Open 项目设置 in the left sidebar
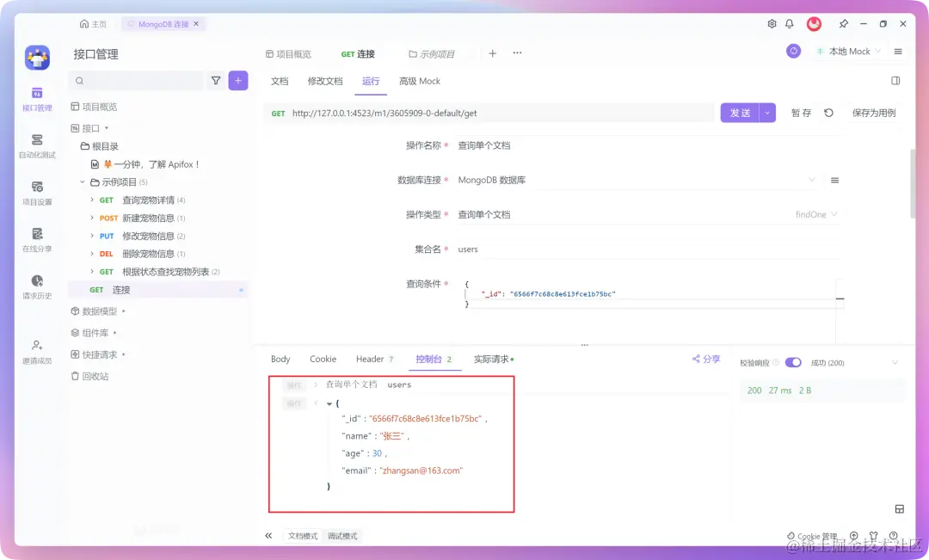This screenshot has width=929, height=560. [37, 194]
